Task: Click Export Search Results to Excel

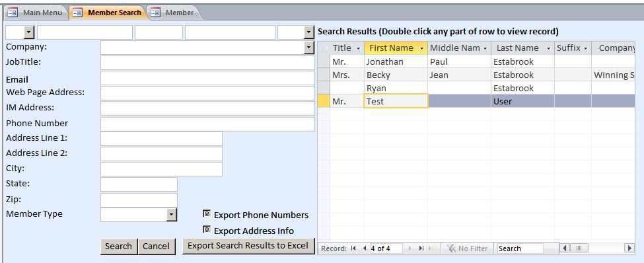Action: tap(248, 246)
